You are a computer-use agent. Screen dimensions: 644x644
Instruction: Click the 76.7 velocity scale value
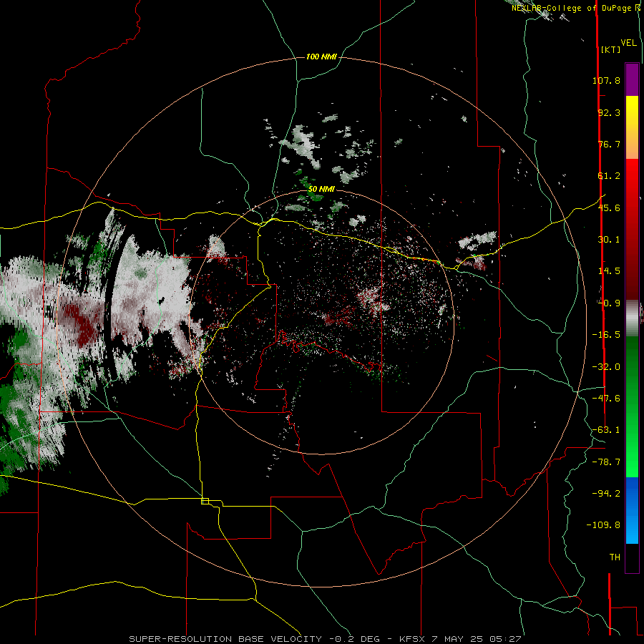pyautogui.click(x=609, y=144)
